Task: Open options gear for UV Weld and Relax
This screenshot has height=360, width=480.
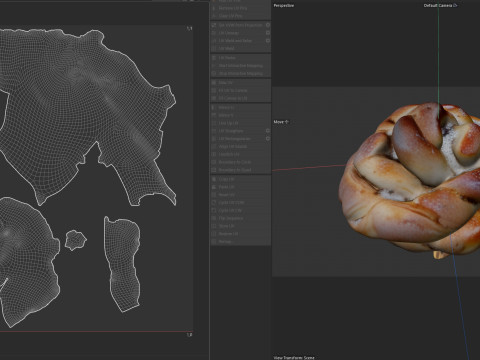Action: point(268,41)
